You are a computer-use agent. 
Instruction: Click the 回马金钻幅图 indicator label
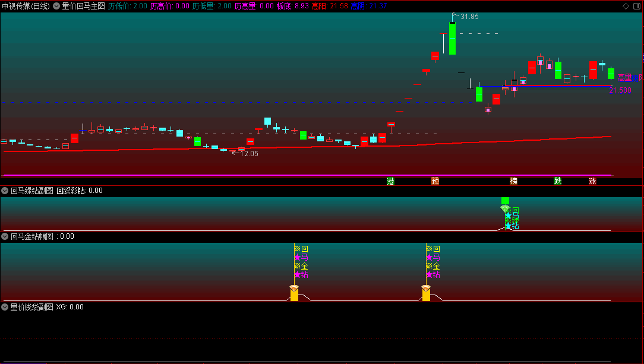click(x=32, y=236)
